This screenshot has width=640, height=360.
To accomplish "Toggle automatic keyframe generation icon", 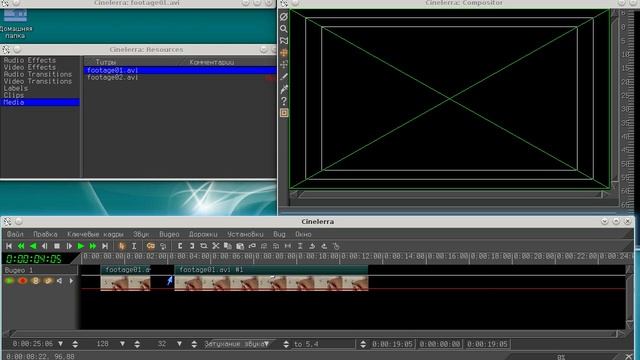I will pos(151,246).
